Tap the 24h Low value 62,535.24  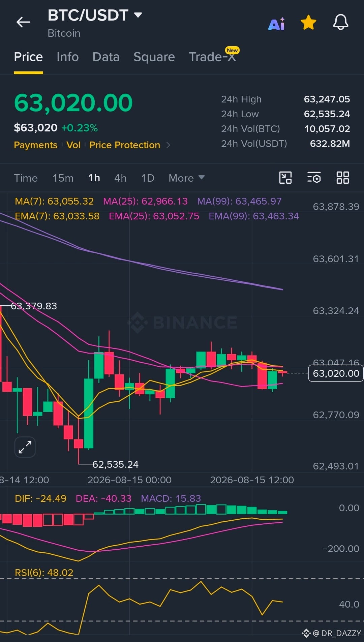coord(327,114)
